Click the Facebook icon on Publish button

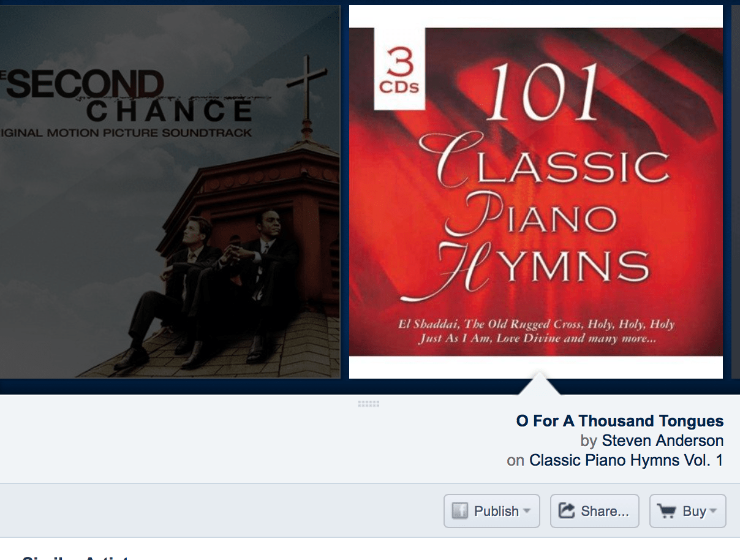coord(460,511)
